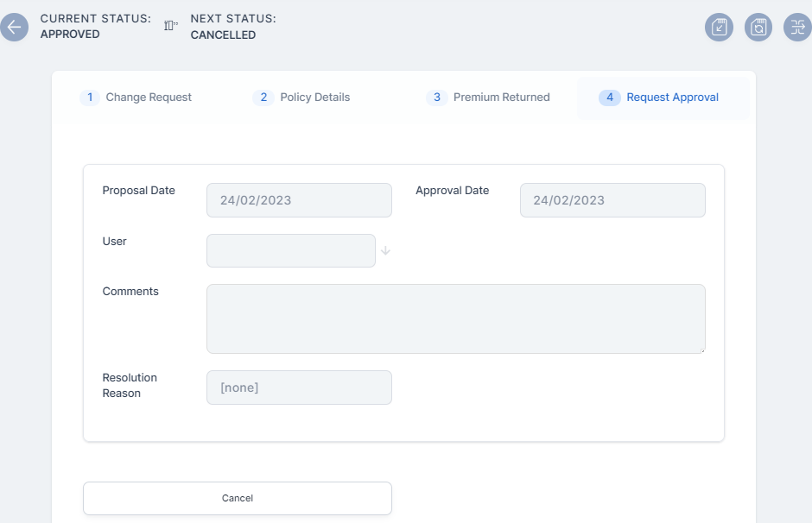Click the Approval Date field
This screenshot has height=523, width=812.
[612, 200]
